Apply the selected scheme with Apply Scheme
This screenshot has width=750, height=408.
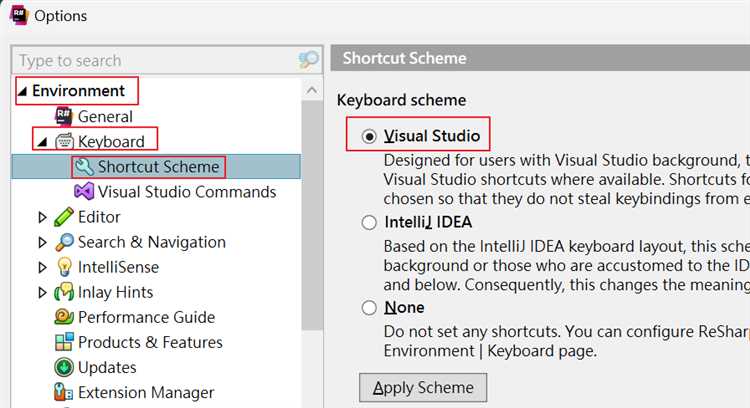(423, 387)
